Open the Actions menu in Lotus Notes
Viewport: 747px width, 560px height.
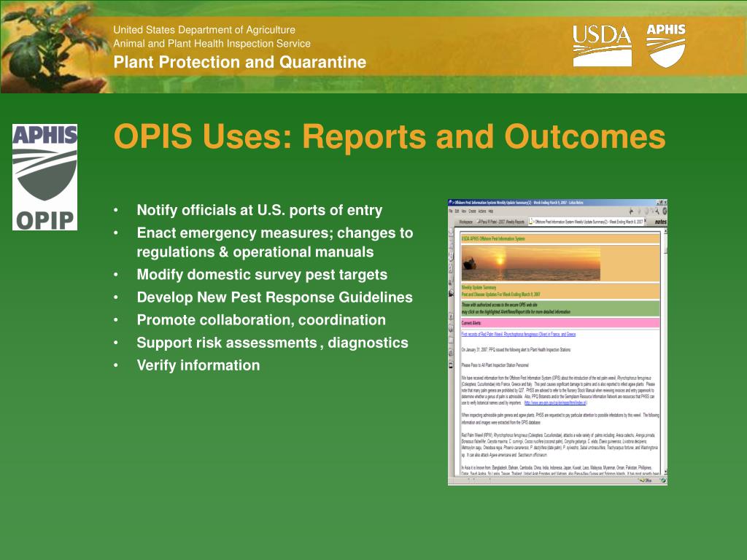[x=482, y=211]
